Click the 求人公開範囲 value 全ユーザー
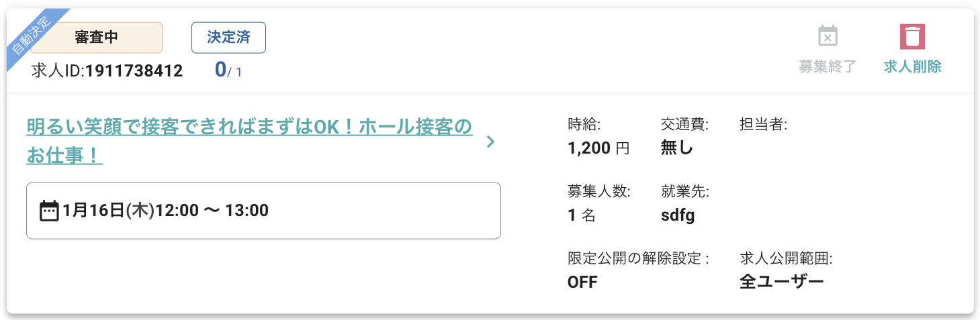Viewport: 980px width, 320px height. 781,282
